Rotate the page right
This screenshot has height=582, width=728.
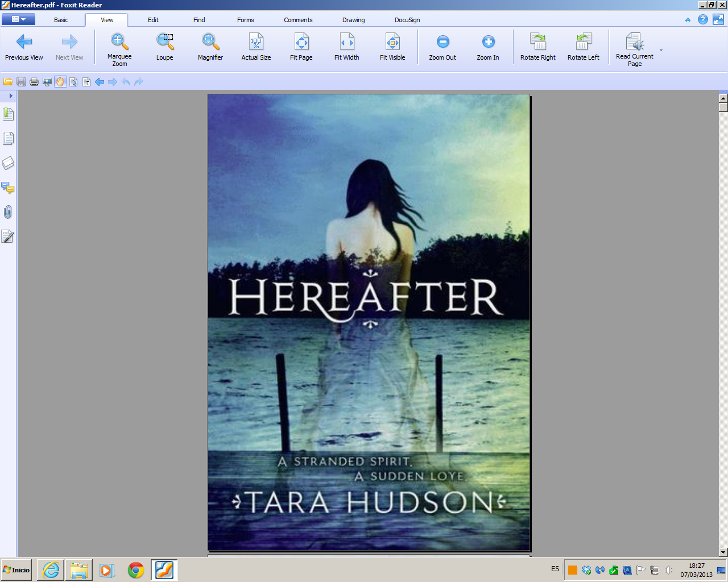click(x=538, y=47)
